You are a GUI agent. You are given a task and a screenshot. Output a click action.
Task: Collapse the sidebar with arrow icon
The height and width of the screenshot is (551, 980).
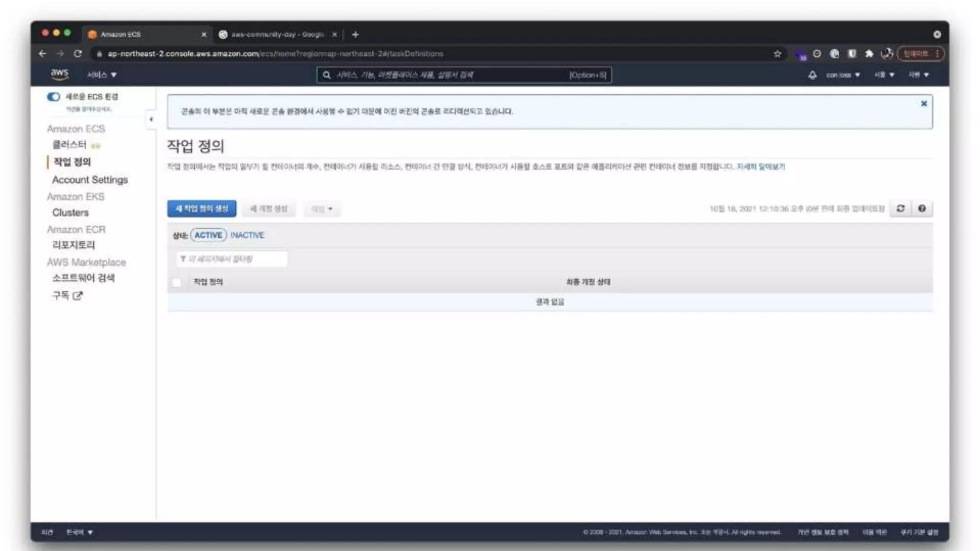(x=151, y=119)
